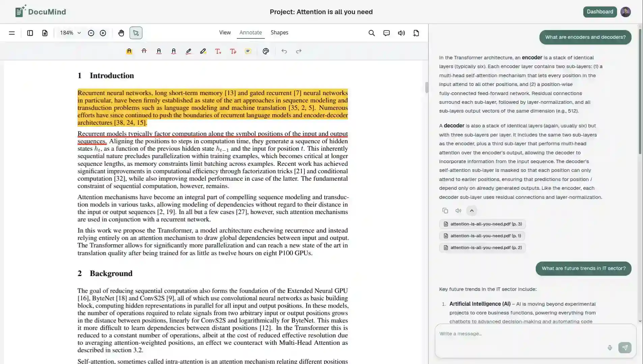
Task: Select the freehand pen drawing tool
Action: [x=189, y=51]
